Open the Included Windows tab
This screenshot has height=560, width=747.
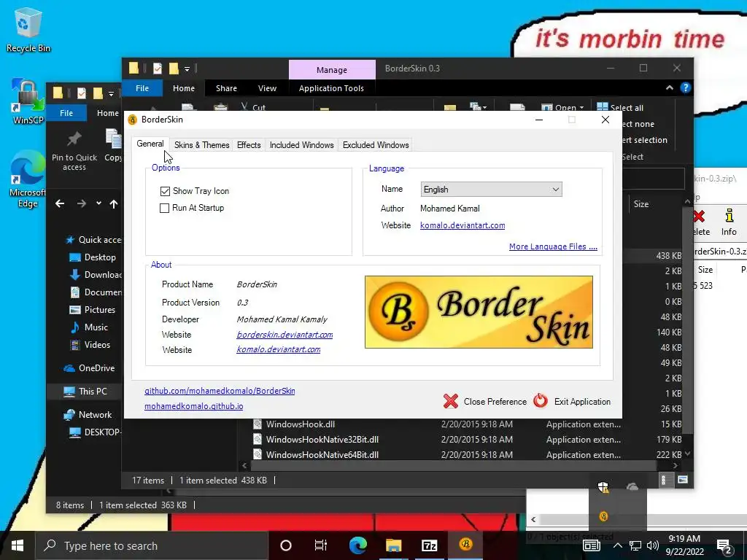(x=301, y=145)
